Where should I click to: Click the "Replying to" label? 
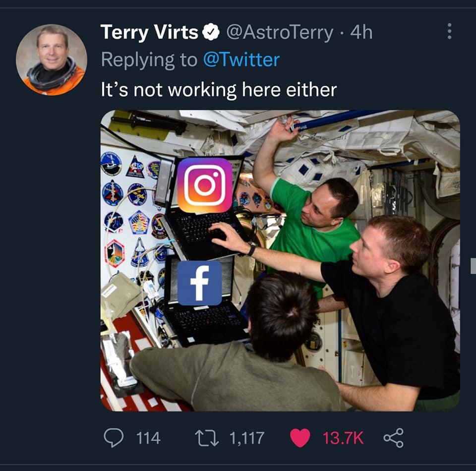pos(149,60)
